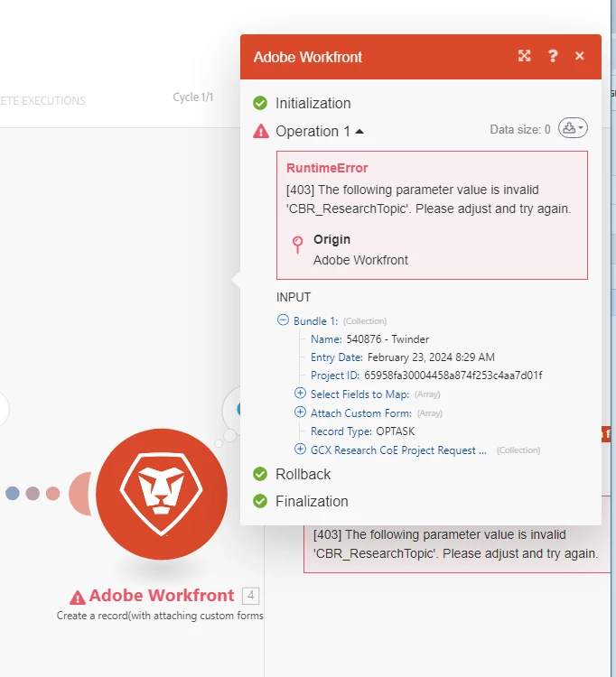Click the Origin pin icon
The image size is (616, 677).
298,245
